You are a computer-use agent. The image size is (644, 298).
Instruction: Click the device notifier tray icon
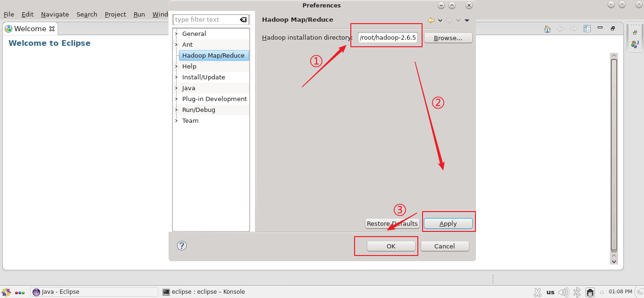(x=590, y=292)
